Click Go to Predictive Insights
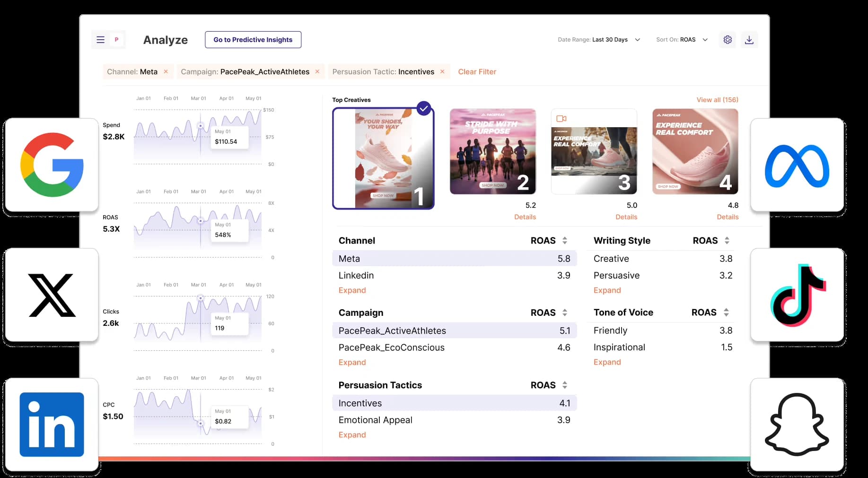This screenshot has height=478, width=868. pyautogui.click(x=253, y=40)
